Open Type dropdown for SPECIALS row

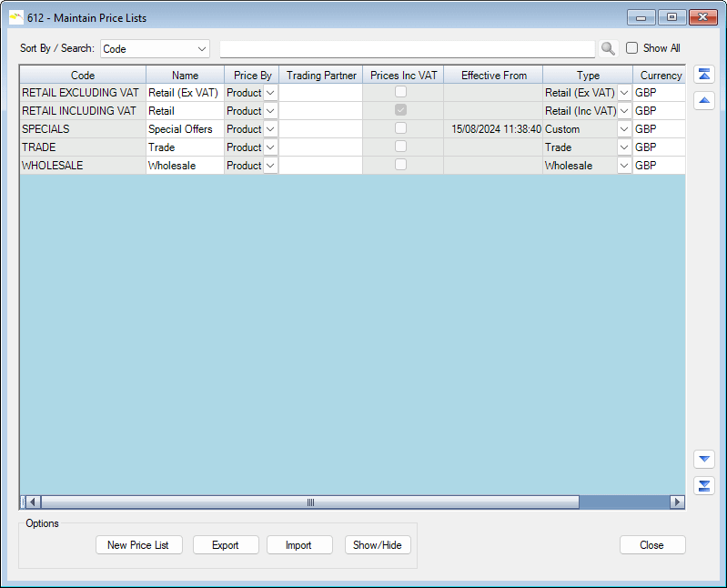click(x=624, y=129)
